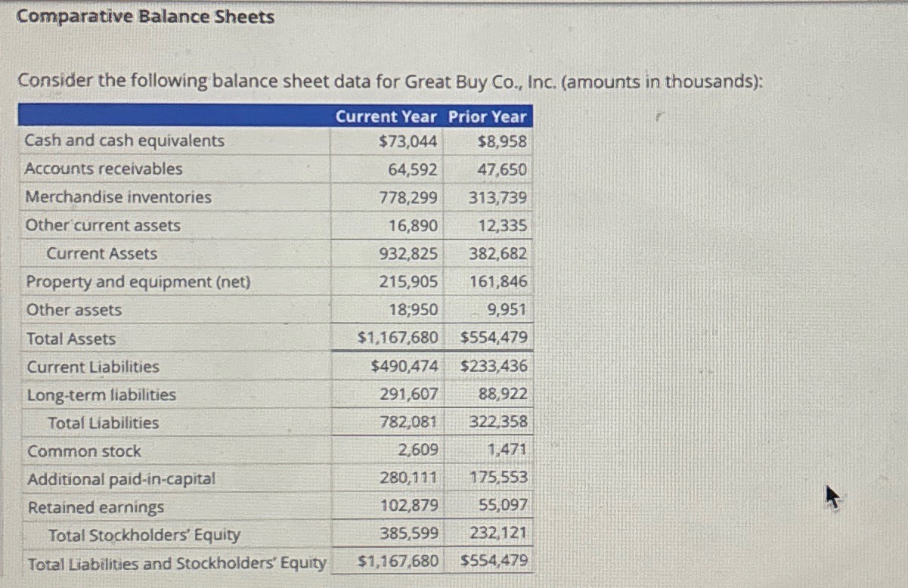Viewport: 908px width, 588px height.
Task: Click the $1,167,680 Total Assets value
Action: [398, 338]
